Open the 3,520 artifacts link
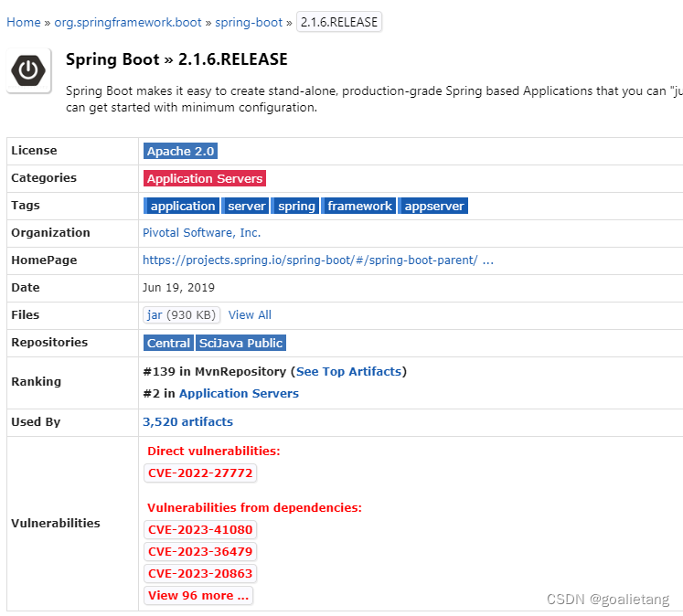Image resolution: width=683 pixels, height=616 pixels. (x=187, y=422)
